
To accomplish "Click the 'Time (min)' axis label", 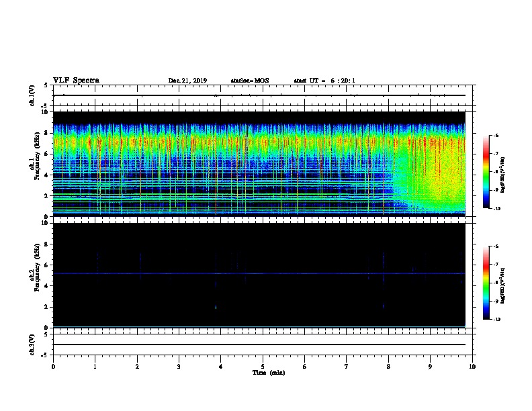I will [269, 373].
